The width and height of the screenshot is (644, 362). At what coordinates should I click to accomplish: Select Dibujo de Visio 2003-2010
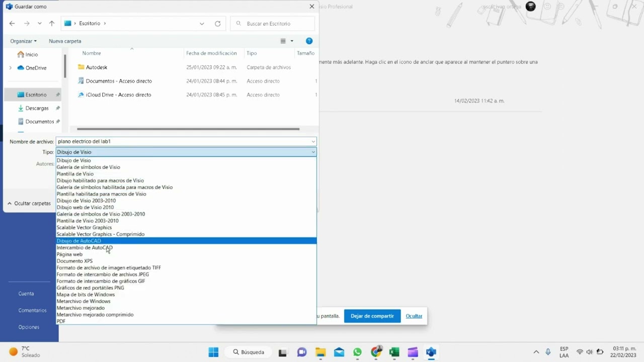pos(186,201)
